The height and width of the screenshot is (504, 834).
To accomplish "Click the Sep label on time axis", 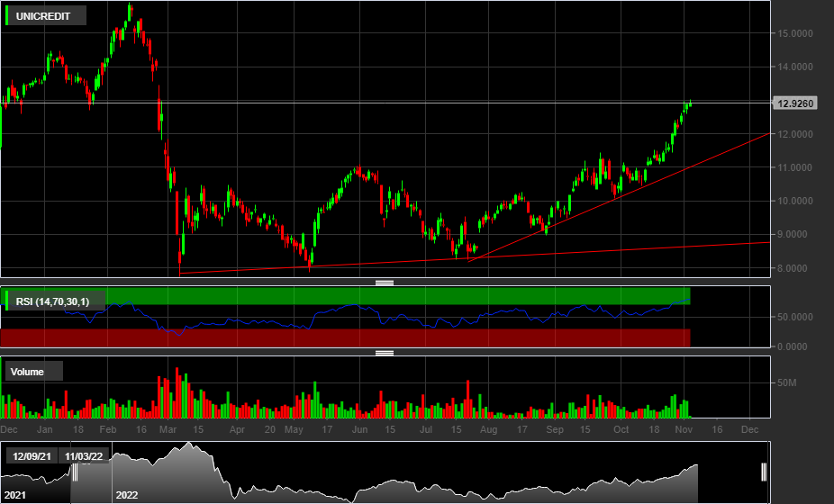I will point(555,429).
